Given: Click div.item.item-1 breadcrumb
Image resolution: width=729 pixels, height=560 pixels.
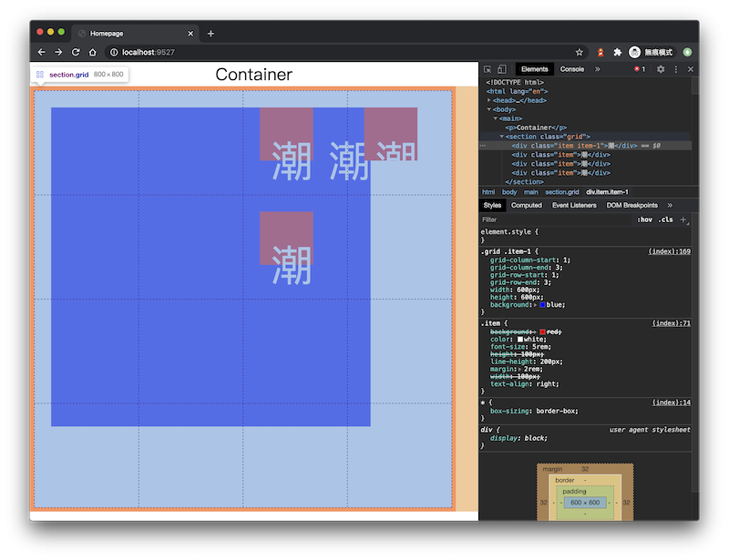Looking at the screenshot, I should coord(607,192).
